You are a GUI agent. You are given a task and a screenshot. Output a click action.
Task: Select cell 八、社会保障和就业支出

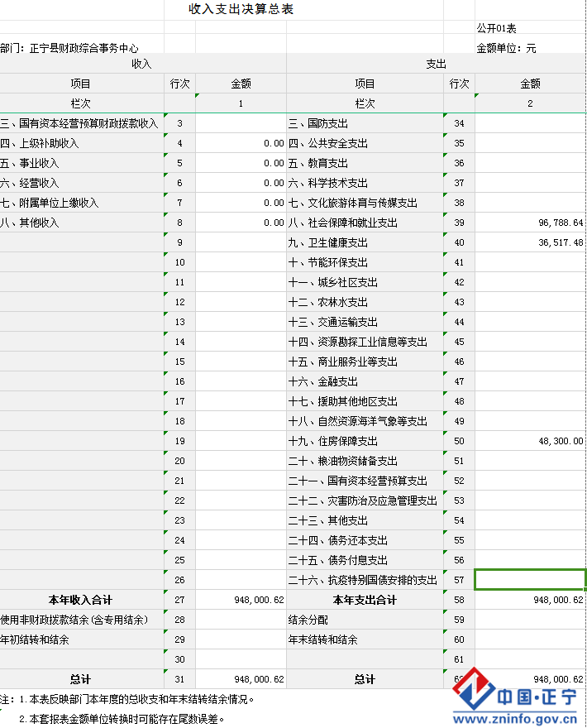365,223
